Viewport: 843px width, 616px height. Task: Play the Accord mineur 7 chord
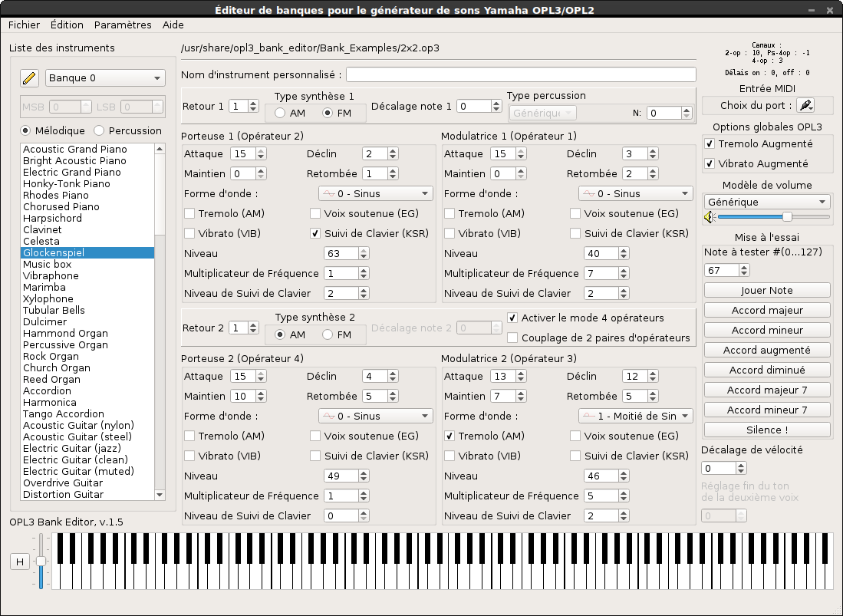pyautogui.click(x=766, y=410)
